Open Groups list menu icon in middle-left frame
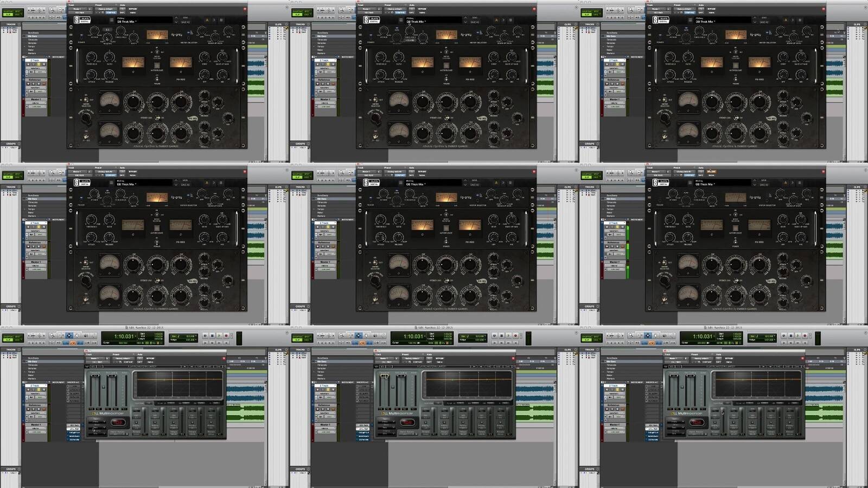This screenshot has height=488, width=868. click(19, 306)
